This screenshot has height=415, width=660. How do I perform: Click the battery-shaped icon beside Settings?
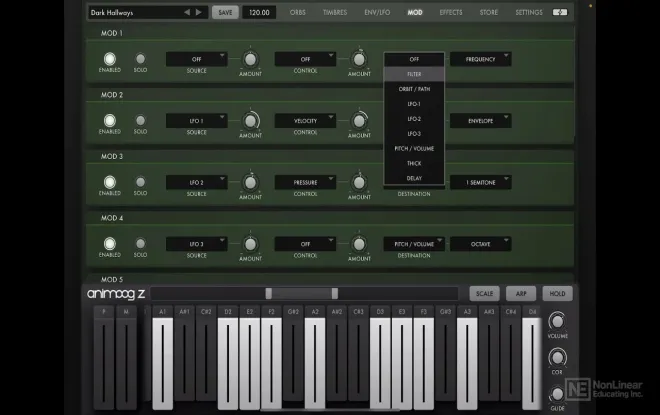pyautogui.click(x=560, y=12)
